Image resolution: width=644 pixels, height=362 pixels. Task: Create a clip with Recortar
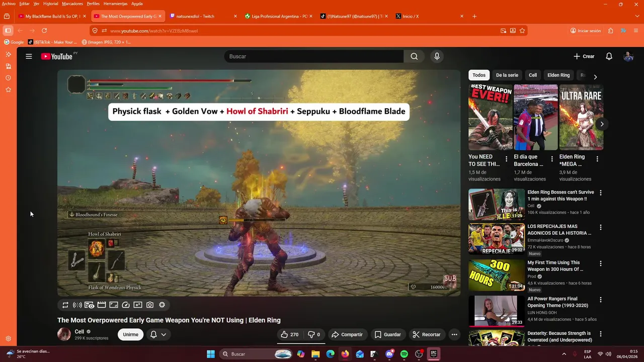pos(426,334)
